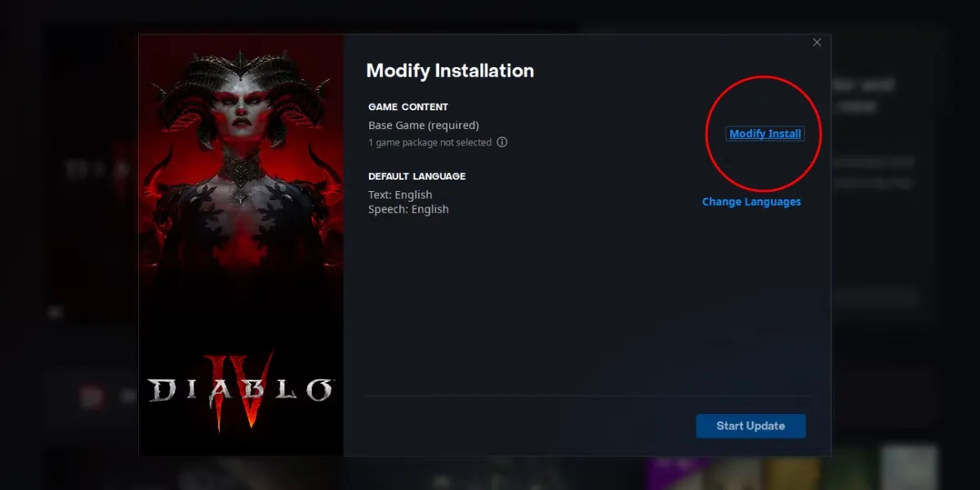Click the GAME CONTENT section header
980x490 pixels.
click(x=408, y=107)
